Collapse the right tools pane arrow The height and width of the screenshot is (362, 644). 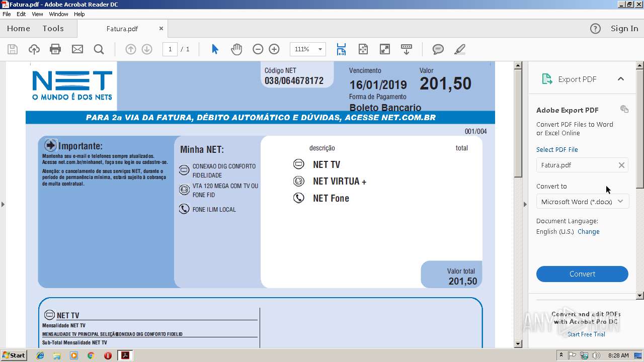(x=525, y=204)
